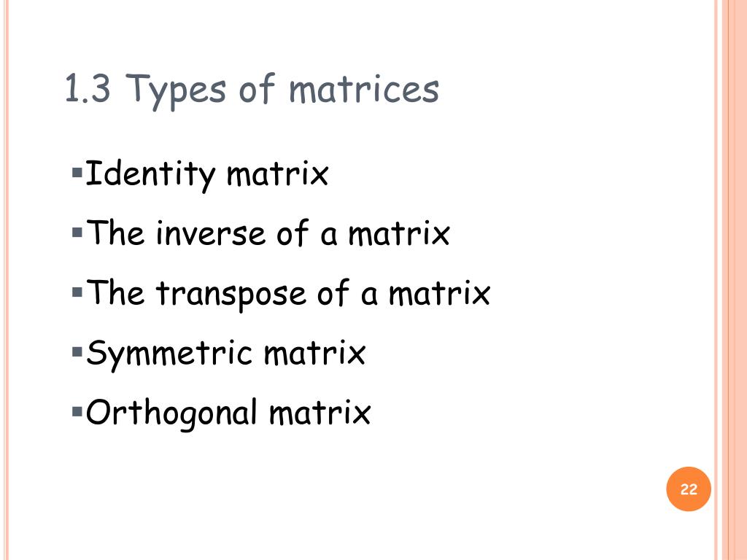Screen dimensions: 747x560
Task: Click the word 'Types' in the heading
Action: point(175,91)
